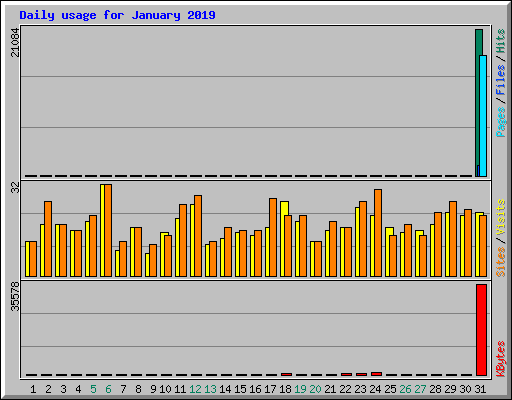512x400 pixels.
Task: Click day label 22 on the x-axis
Action: (x=345, y=389)
